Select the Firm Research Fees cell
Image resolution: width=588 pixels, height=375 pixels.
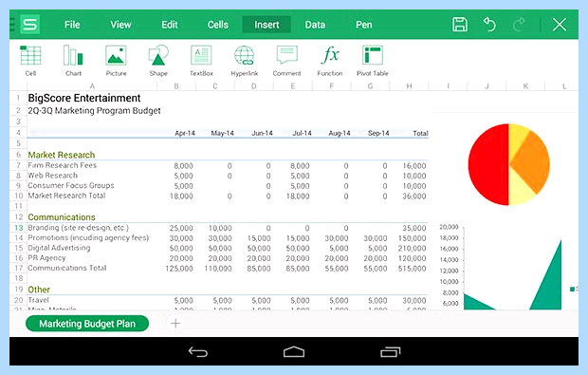click(x=63, y=165)
